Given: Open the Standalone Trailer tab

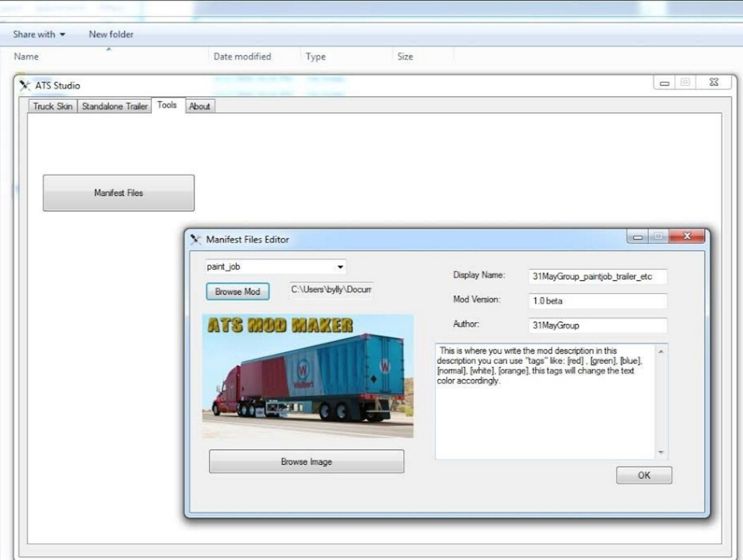Looking at the screenshot, I should (114, 106).
